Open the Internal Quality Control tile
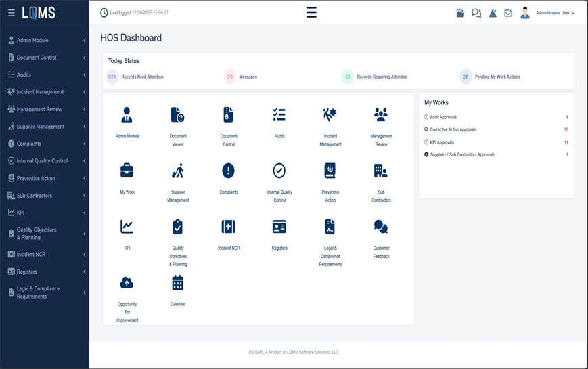Screen dimensions: 588x369 (x=279, y=182)
